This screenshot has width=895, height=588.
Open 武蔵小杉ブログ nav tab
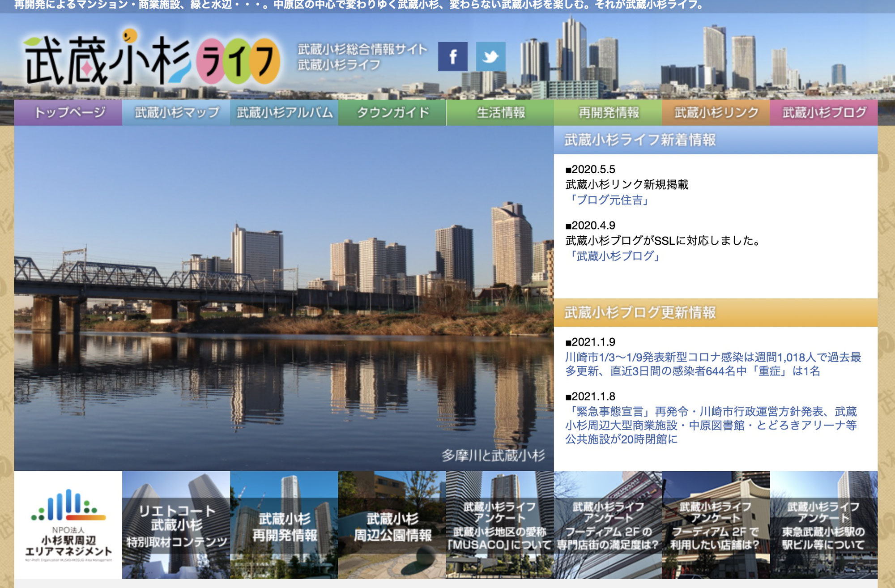click(x=824, y=112)
